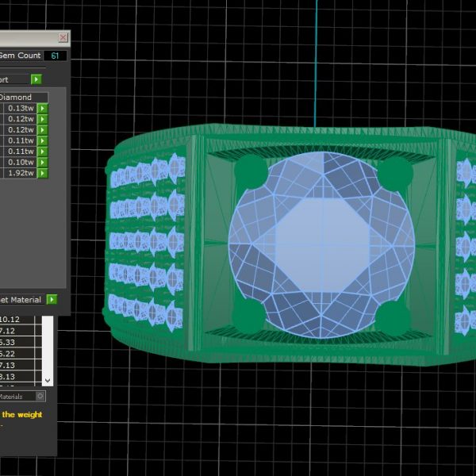Select the cyan vertical axis line above the ring

[x=316, y=63]
